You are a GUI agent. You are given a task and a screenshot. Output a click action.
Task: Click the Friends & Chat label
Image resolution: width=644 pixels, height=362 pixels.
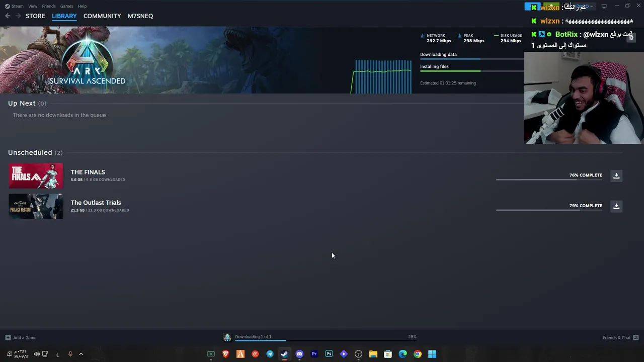coord(616,338)
